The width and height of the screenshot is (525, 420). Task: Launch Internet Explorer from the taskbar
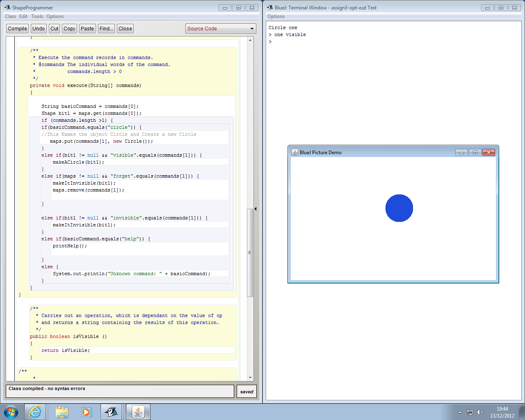pos(35,412)
